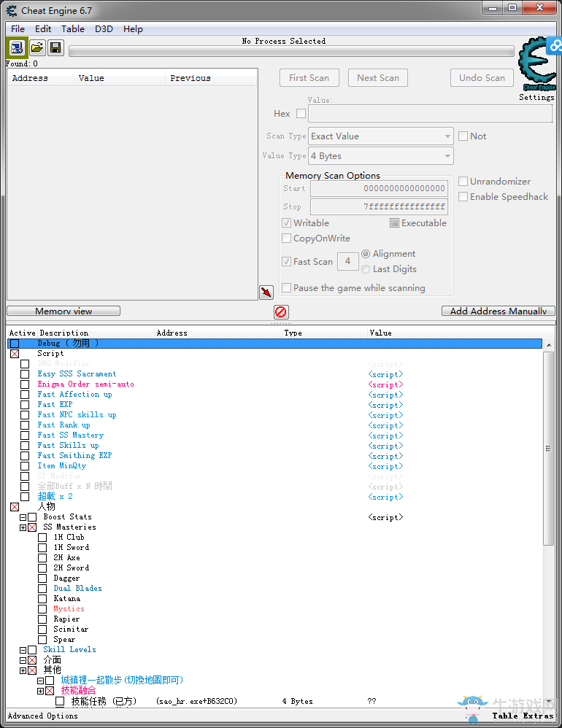Expand the SS Masteries tree node
The image size is (562, 728).
click(23, 527)
